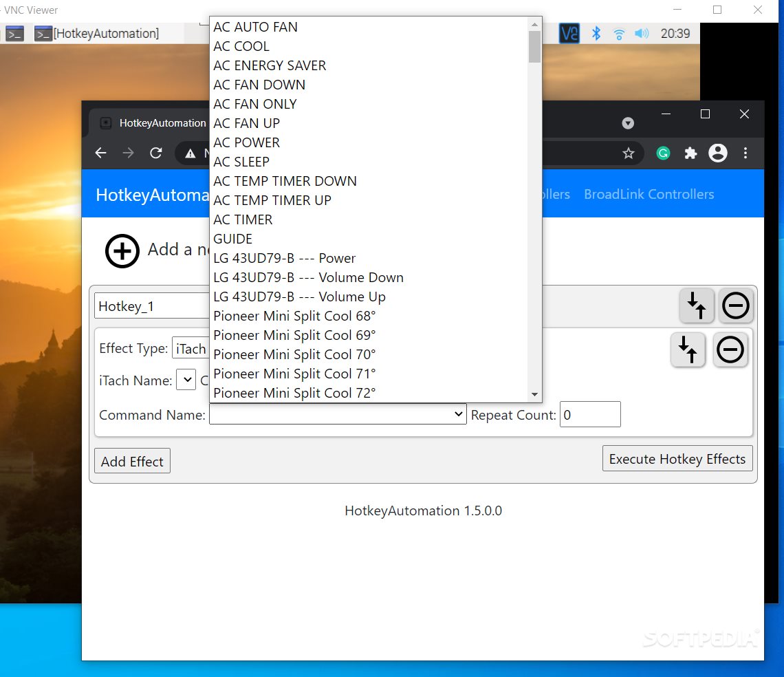Click the Add Effect button
This screenshot has height=677, width=784.
[133, 461]
